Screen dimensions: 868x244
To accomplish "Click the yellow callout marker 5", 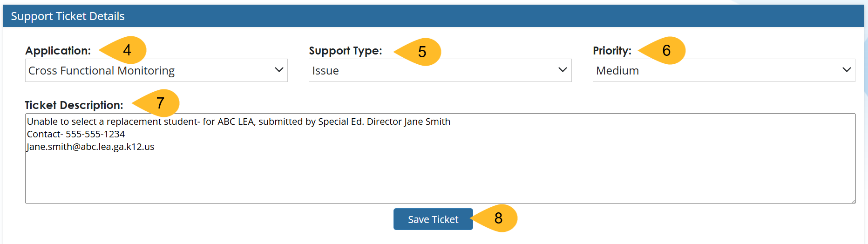I will pos(421,52).
